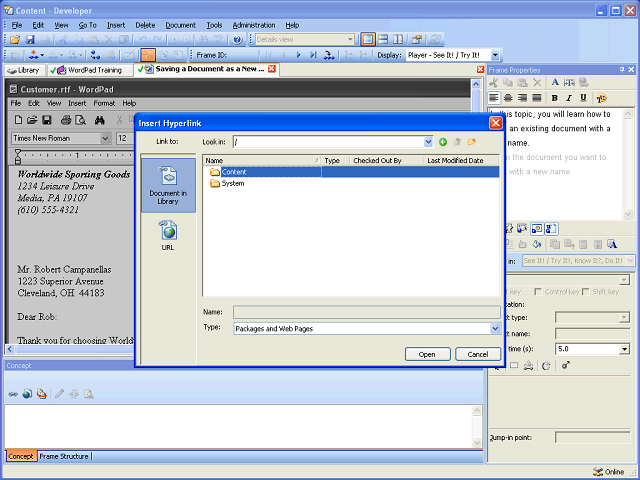640x480 pixels.
Task: Click the Cancel button
Action: point(478,354)
